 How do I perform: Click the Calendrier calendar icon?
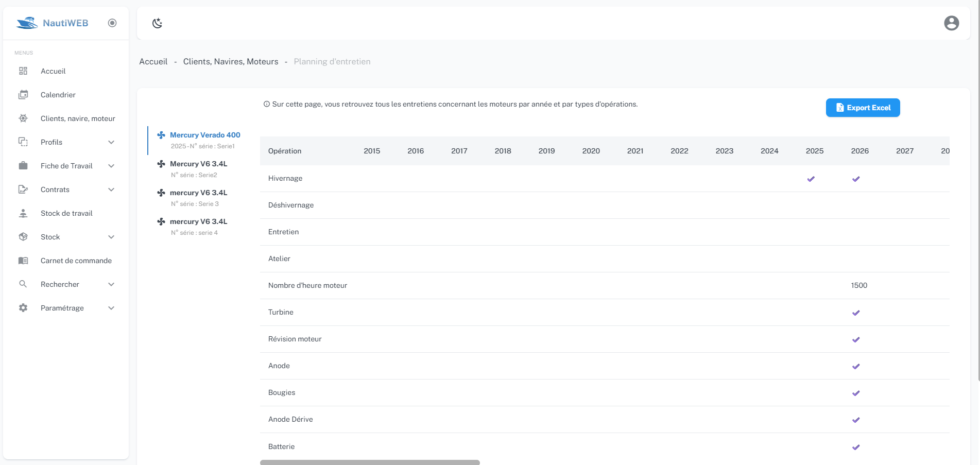[23, 95]
